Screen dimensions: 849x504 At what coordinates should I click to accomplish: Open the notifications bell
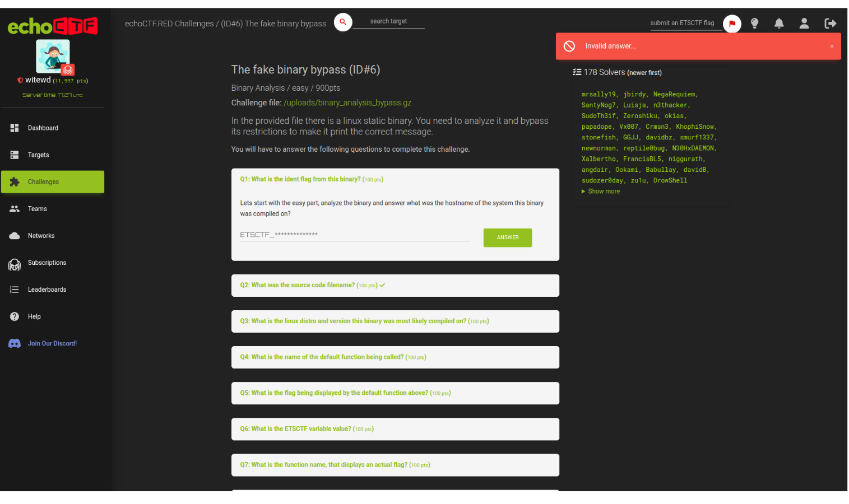(x=779, y=24)
